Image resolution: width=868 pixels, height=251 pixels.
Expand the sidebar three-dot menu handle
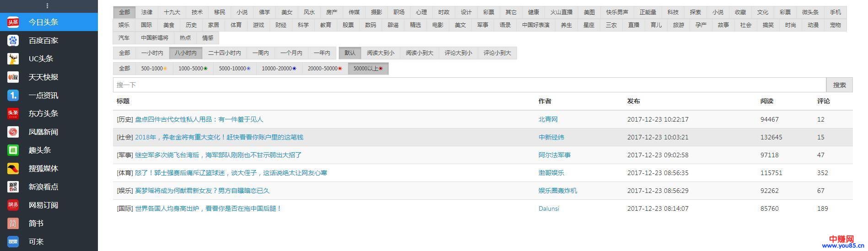[48, 6]
